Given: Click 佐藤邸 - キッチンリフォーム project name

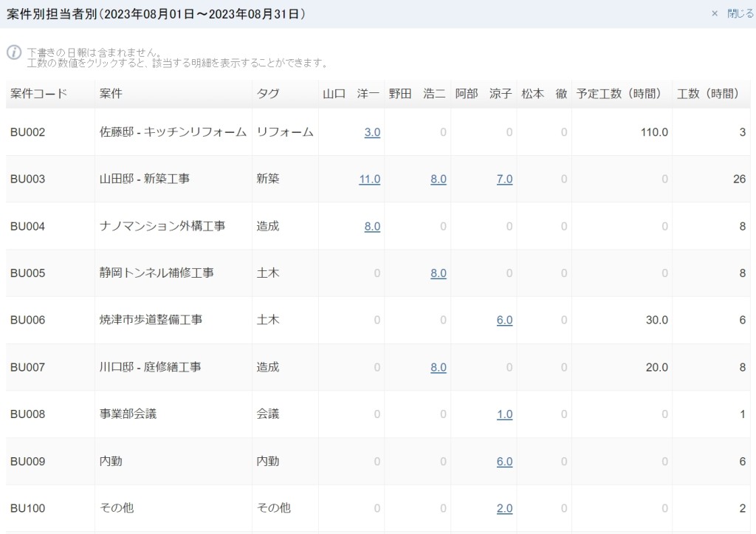Looking at the screenshot, I should (x=173, y=131).
